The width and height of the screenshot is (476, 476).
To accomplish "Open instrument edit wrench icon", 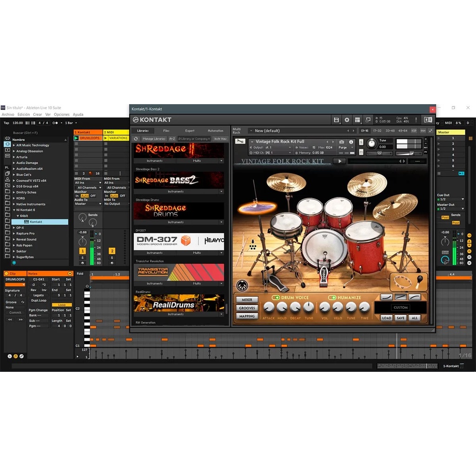I will pos(240,141).
